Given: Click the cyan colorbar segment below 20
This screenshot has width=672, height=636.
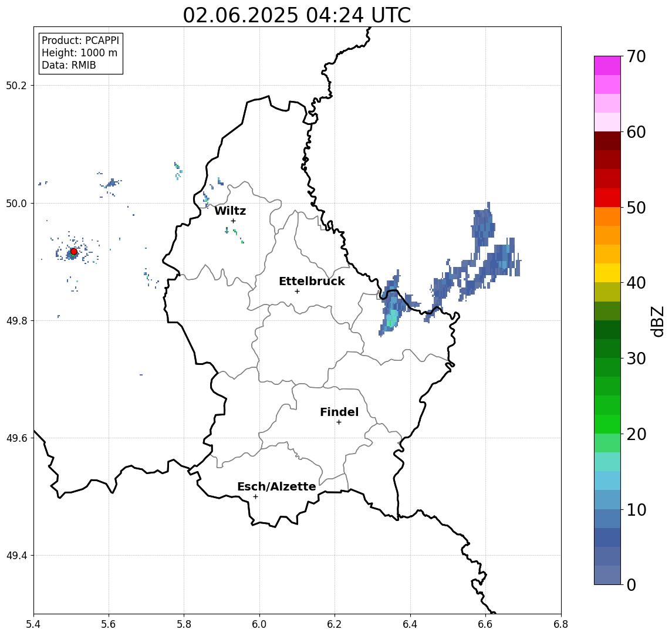Looking at the screenshot, I should [x=607, y=462].
